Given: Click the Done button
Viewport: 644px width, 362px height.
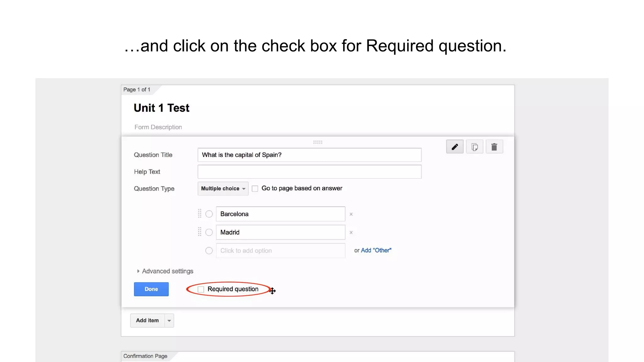Looking at the screenshot, I should 151,289.
